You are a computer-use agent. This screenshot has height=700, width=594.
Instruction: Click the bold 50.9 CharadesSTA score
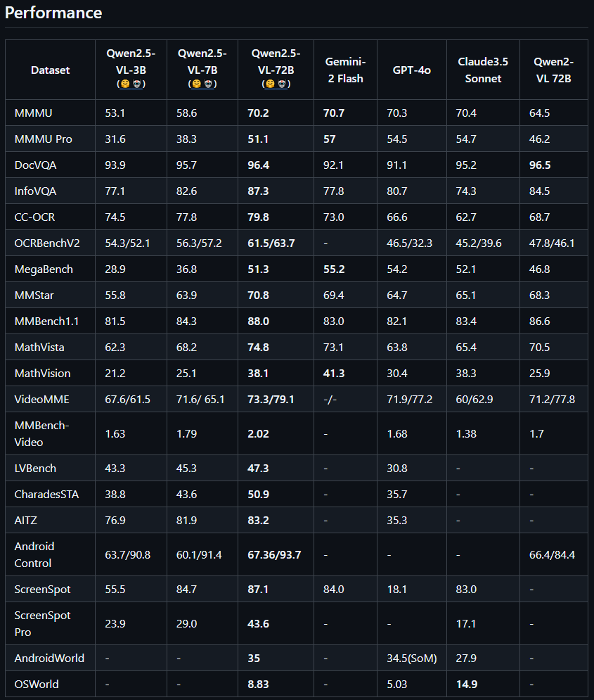click(259, 494)
